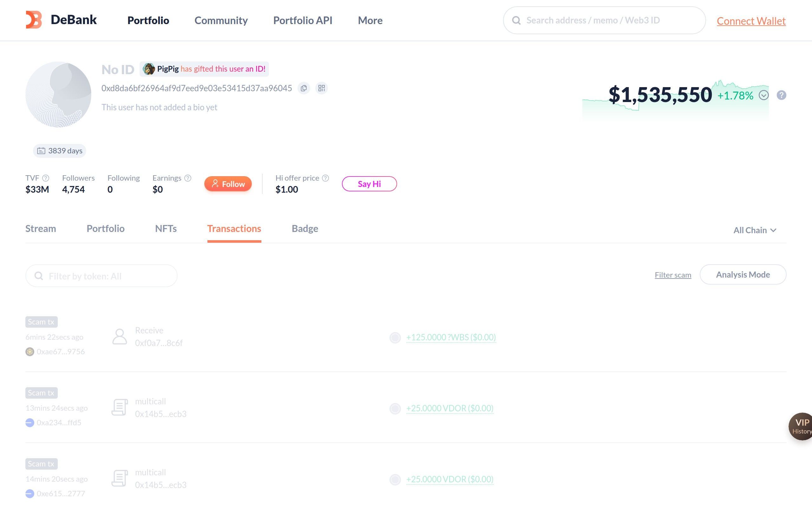
Task: Expand the All Chain dropdown
Action: pyautogui.click(x=754, y=230)
